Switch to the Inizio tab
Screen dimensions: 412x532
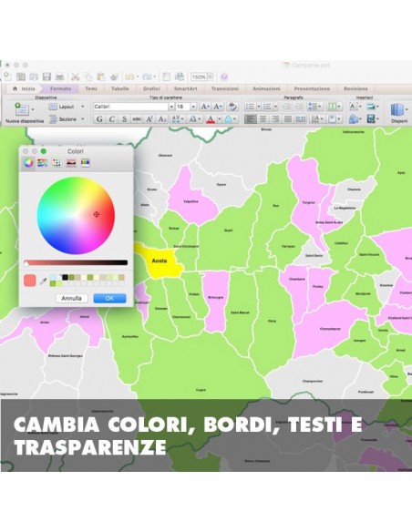tap(24, 88)
